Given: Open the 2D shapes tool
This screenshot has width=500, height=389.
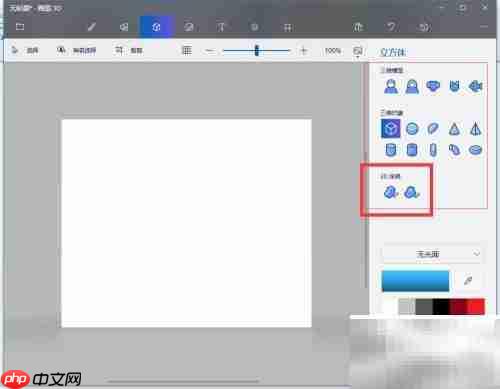Looking at the screenshot, I should click(124, 27).
